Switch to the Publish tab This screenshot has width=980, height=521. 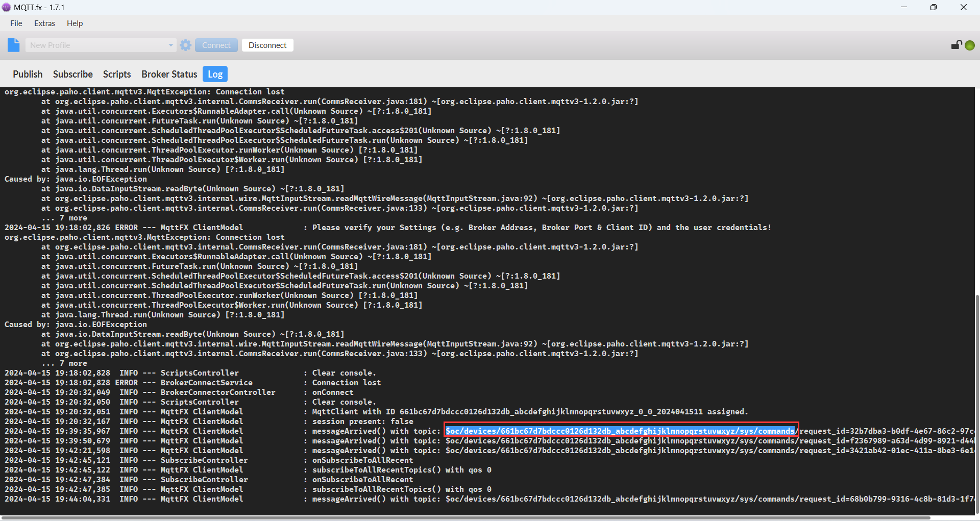tap(28, 74)
